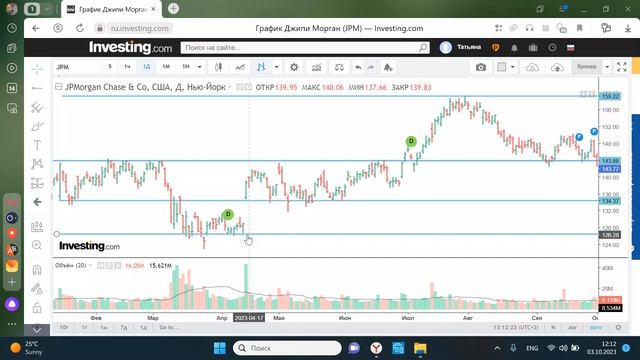
Task: Redo the chart action
Action: tap(371, 67)
